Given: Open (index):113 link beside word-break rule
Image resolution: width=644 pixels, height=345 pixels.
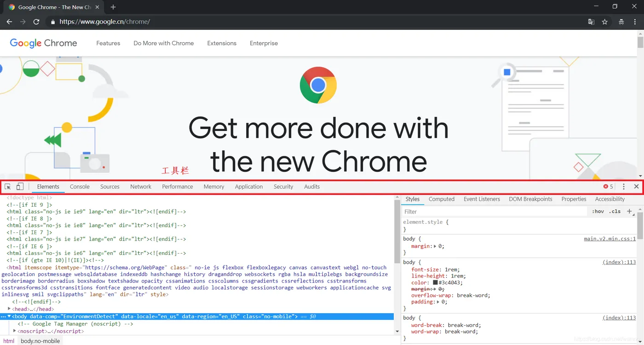Looking at the screenshot, I should pos(620,318).
